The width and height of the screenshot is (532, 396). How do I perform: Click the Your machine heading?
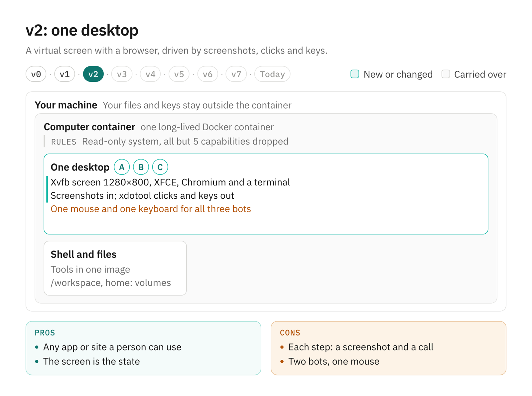(66, 105)
